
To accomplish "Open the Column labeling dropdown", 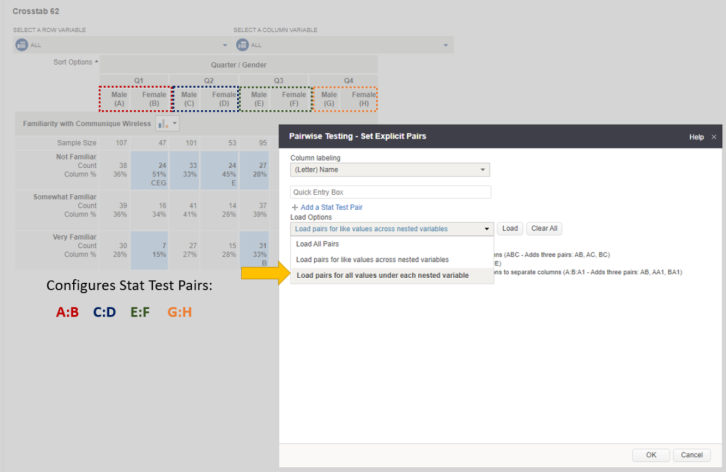I will [x=389, y=170].
